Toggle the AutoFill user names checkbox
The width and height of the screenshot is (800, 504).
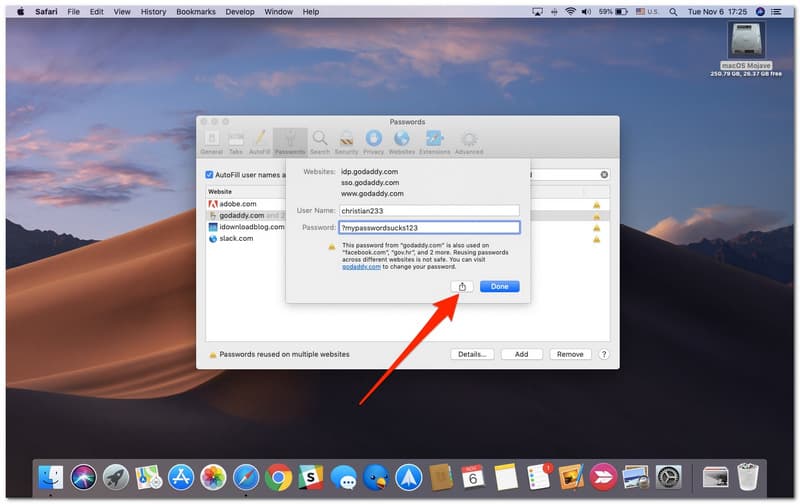tap(209, 174)
